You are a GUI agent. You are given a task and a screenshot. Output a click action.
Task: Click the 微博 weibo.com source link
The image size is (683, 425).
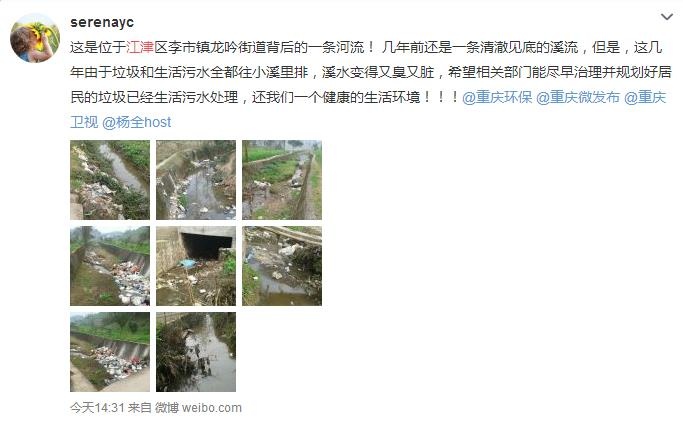(198, 408)
